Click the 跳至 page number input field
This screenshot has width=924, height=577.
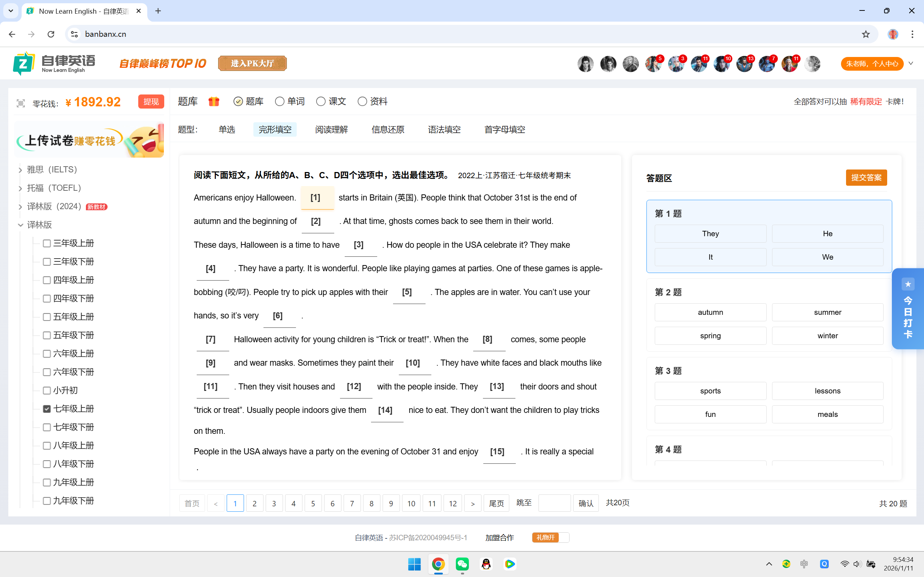coord(554,503)
